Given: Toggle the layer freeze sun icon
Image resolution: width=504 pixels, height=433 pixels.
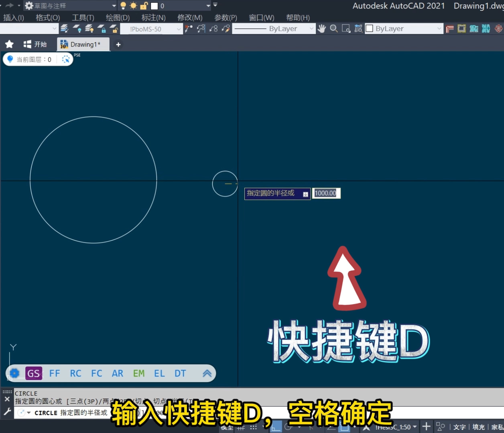Looking at the screenshot, I should coord(134,6).
